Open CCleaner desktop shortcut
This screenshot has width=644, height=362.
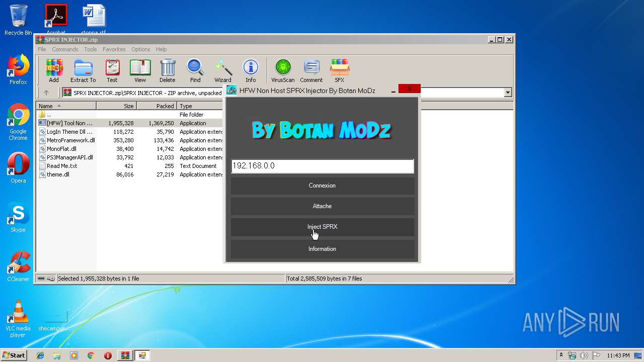[18, 266]
